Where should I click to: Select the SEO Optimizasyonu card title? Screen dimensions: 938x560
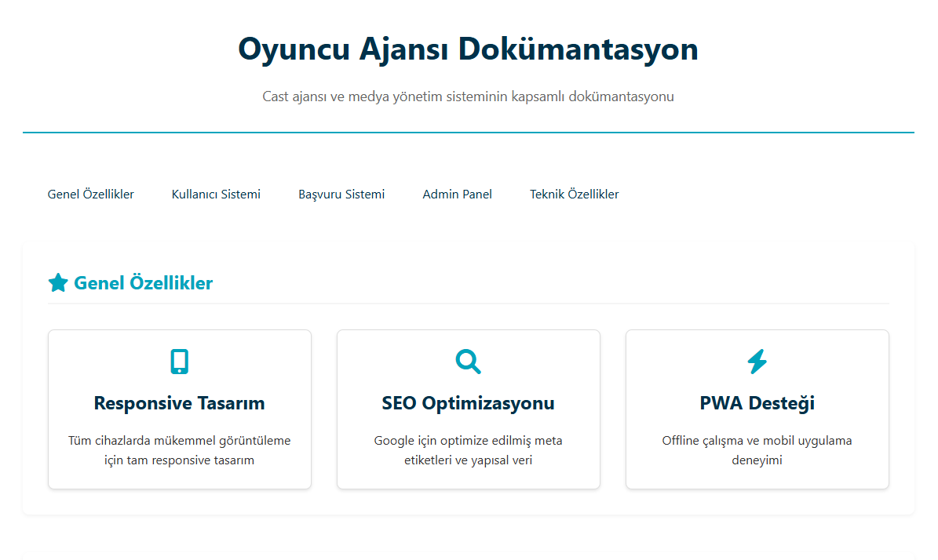(x=468, y=403)
